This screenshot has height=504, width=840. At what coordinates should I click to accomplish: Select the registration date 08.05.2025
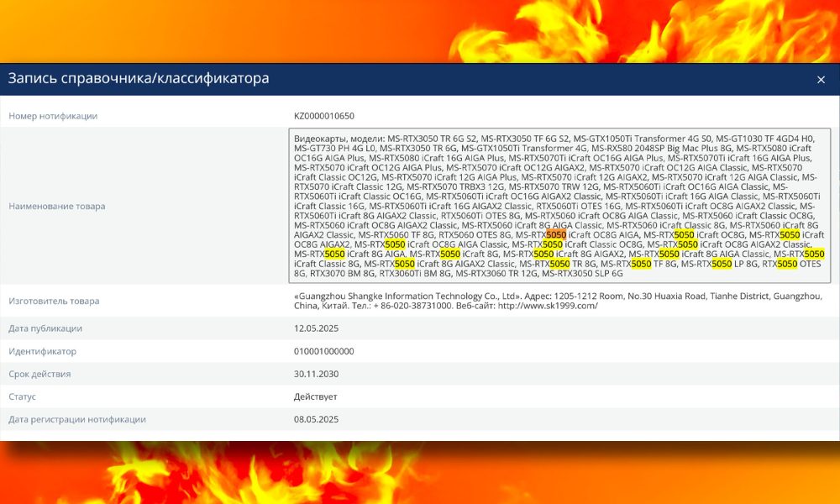(318, 419)
